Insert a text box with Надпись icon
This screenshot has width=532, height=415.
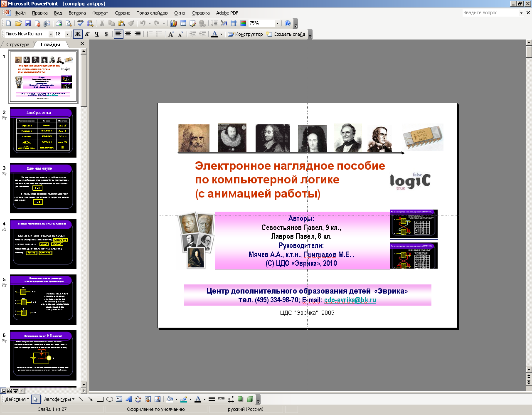click(119, 399)
